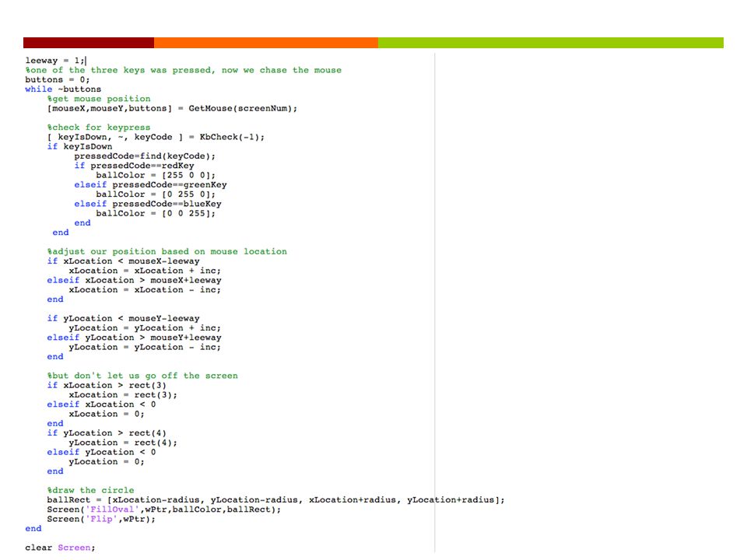Click 'elseif xLocation < 0' line

pos(101,404)
